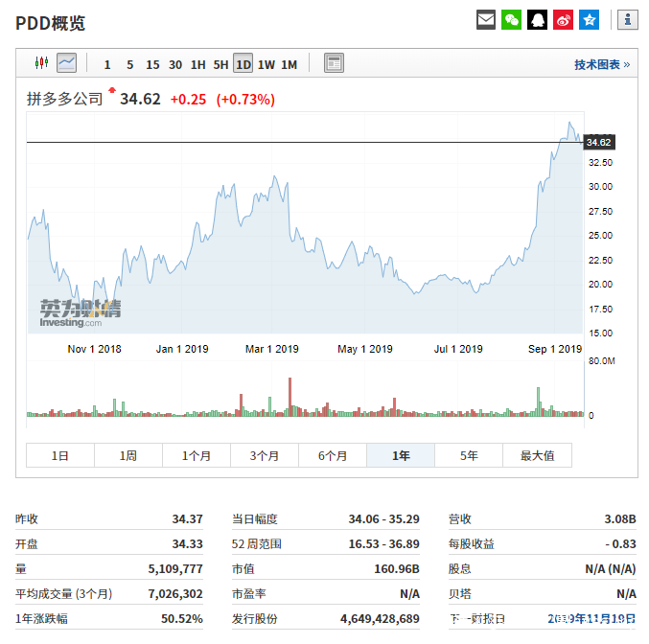
Task: Choose the 5H chart interval
Action: [x=221, y=64]
